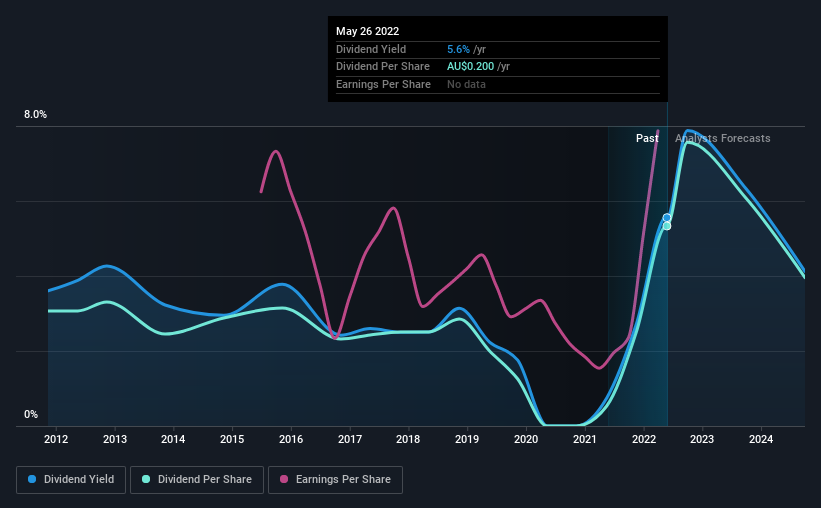This screenshot has width=821, height=508.
Task: Click the blue Dividend Yield data point marker
Action: point(667,218)
